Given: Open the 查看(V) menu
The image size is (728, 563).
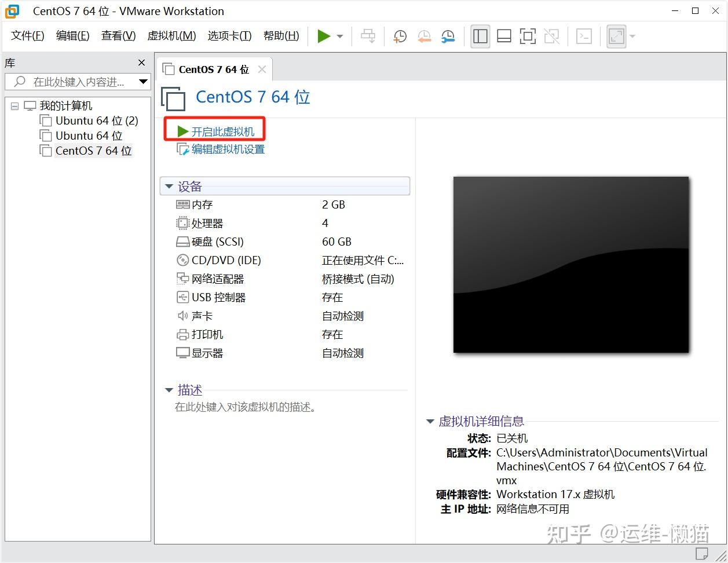Looking at the screenshot, I should click(119, 36).
